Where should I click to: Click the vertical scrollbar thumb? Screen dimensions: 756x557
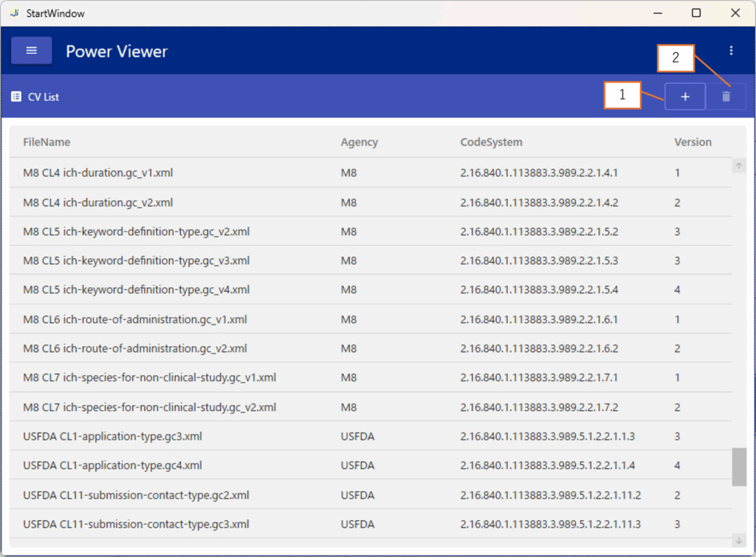(x=738, y=466)
